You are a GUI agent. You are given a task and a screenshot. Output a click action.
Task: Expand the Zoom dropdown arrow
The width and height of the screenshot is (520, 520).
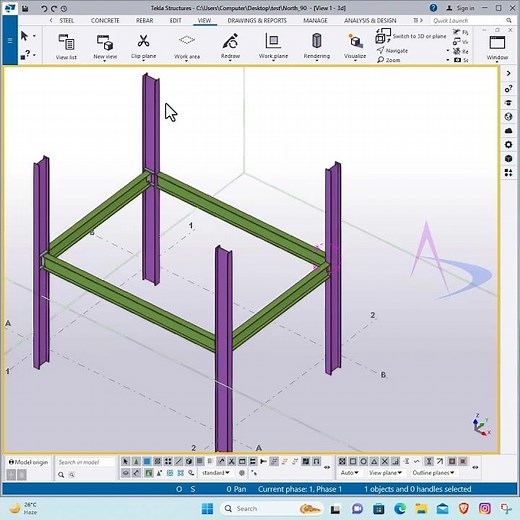pyautogui.click(x=448, y=60)
